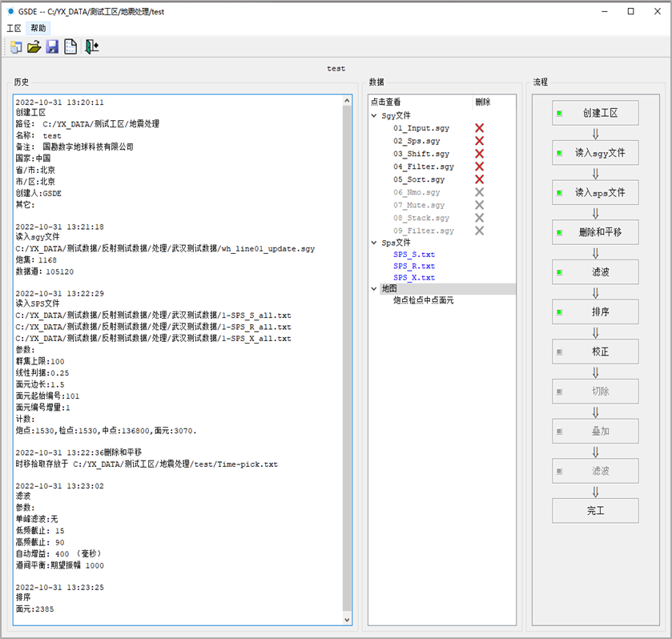Open the 工区 menu
This screenshot has height=639, width=672.
click(14, 28)
